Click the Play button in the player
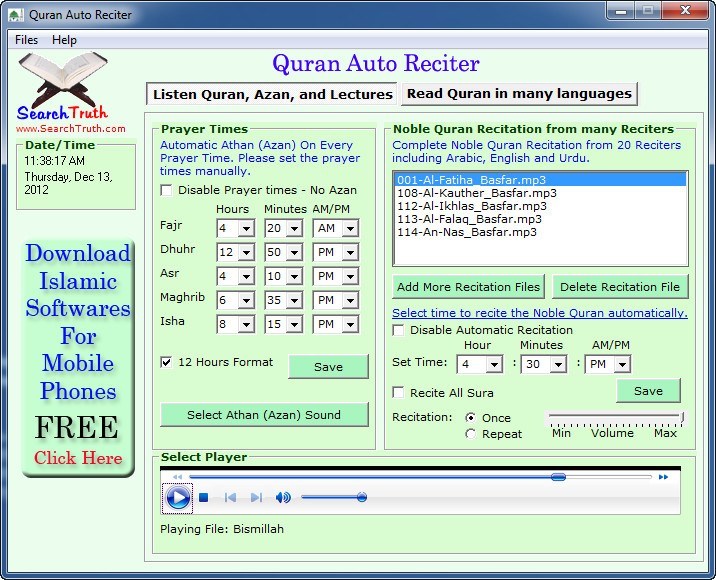 pyautogui.click(x=178, y=497)
